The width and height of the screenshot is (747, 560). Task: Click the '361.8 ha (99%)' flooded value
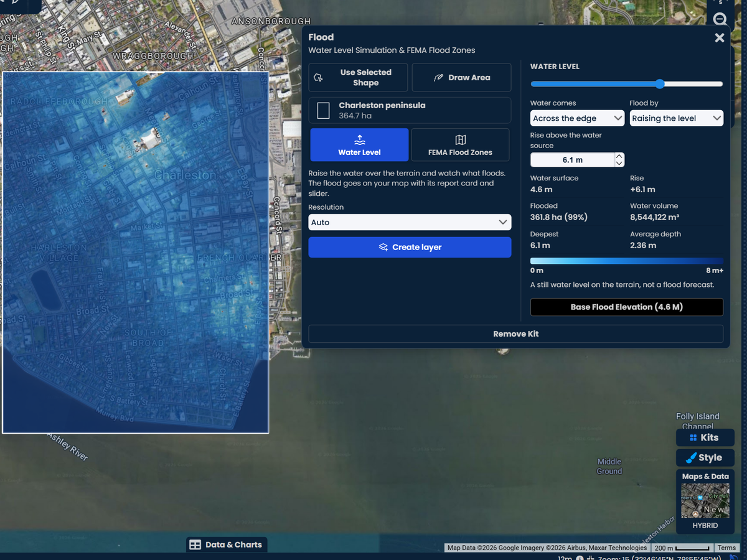click(559, 218)
